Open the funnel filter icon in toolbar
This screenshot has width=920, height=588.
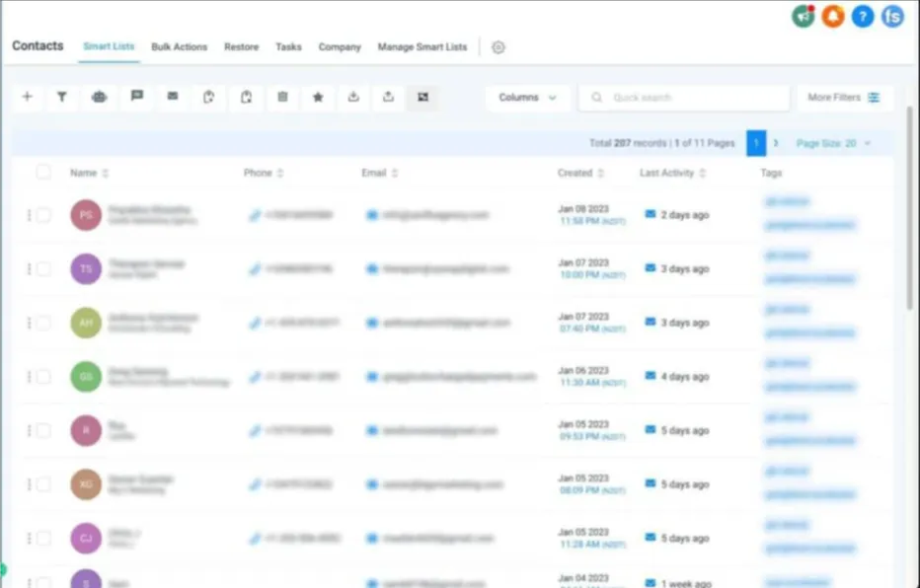click(61, 97)
